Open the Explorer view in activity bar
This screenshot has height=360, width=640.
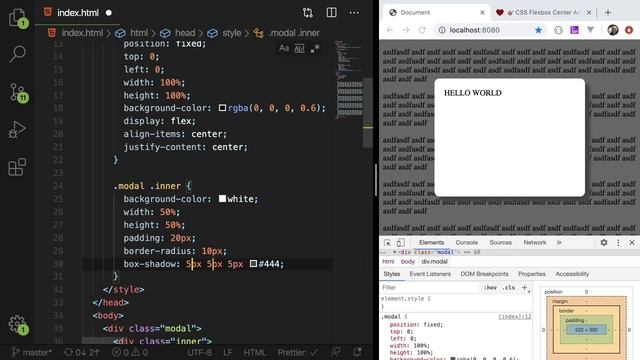pos(18,18)
